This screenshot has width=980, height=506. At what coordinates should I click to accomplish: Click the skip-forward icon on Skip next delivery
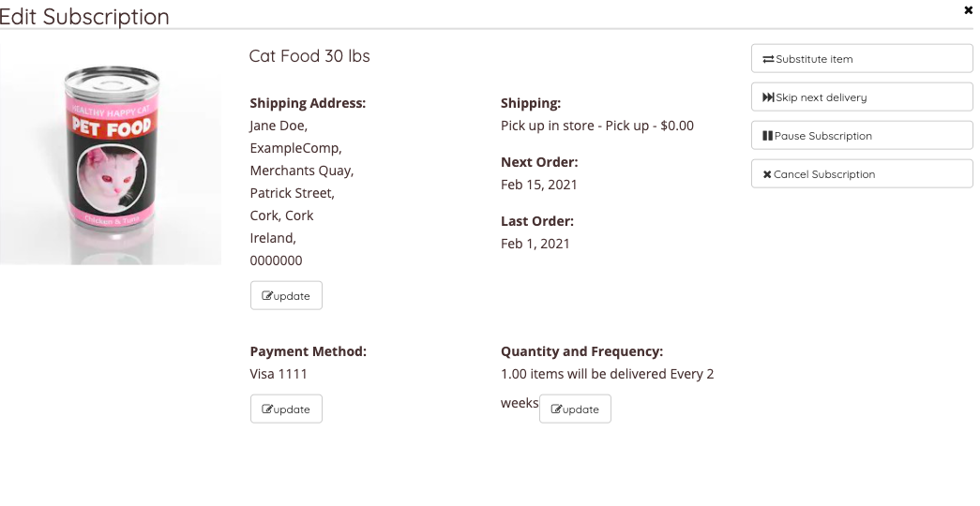tap(768, 97)
